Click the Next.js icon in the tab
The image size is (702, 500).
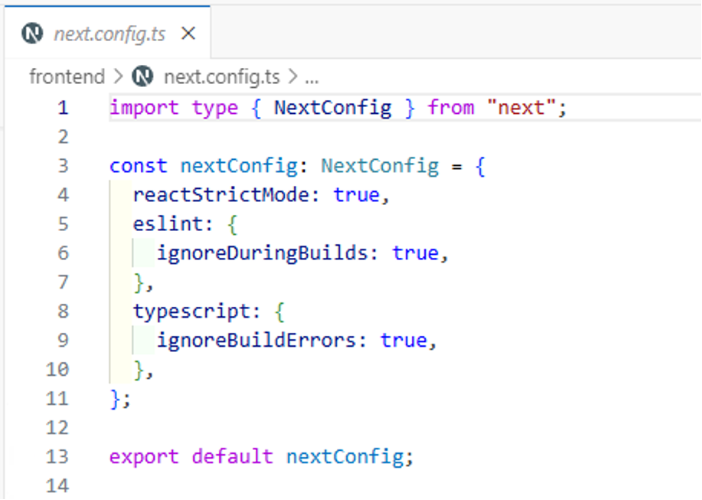point(32,34)
